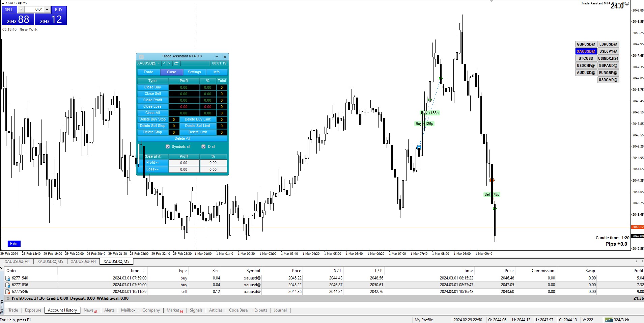Click the blue Hide button on chart
This screenshot has width=644, height=323.
(14, 244)
